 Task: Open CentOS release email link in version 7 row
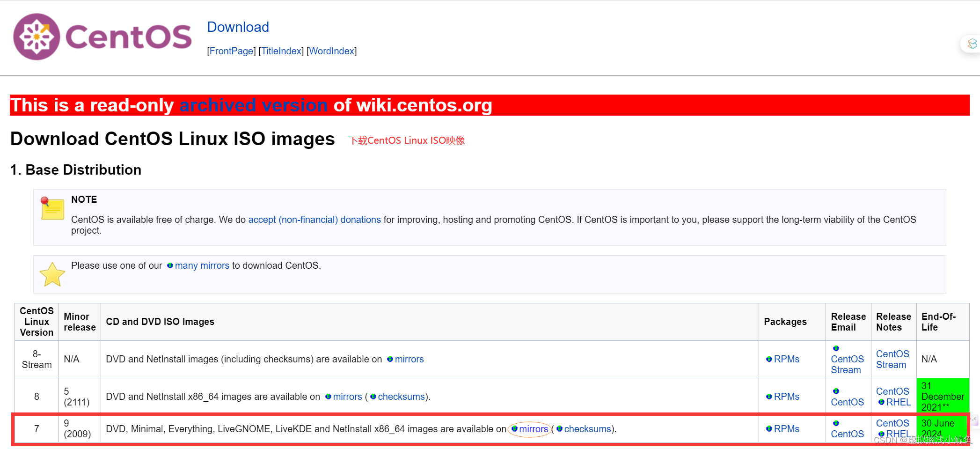tap(847, 434)
